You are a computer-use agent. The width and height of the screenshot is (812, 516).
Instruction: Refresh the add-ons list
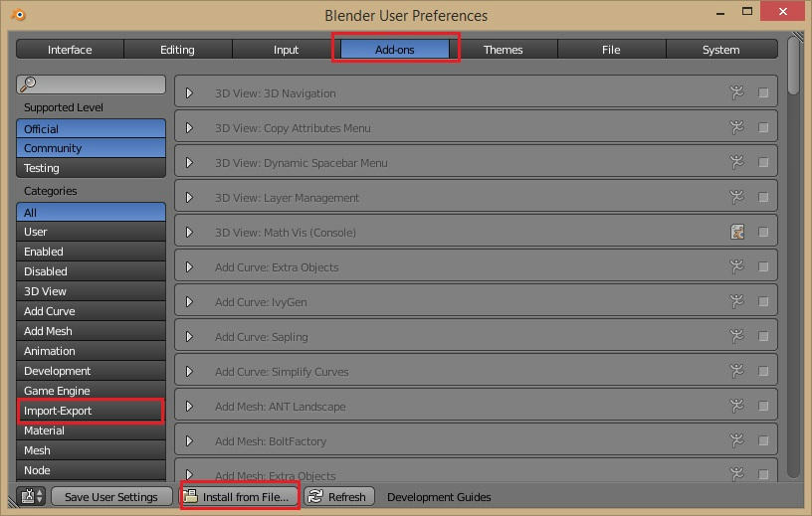(339, 497)
